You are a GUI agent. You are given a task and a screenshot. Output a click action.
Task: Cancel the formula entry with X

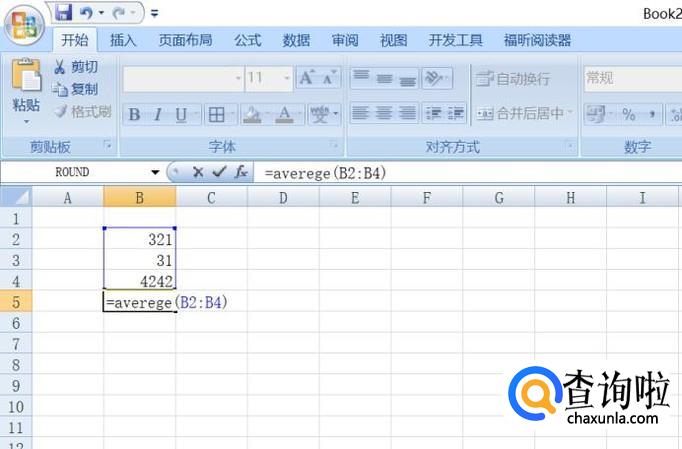point(198,172)
